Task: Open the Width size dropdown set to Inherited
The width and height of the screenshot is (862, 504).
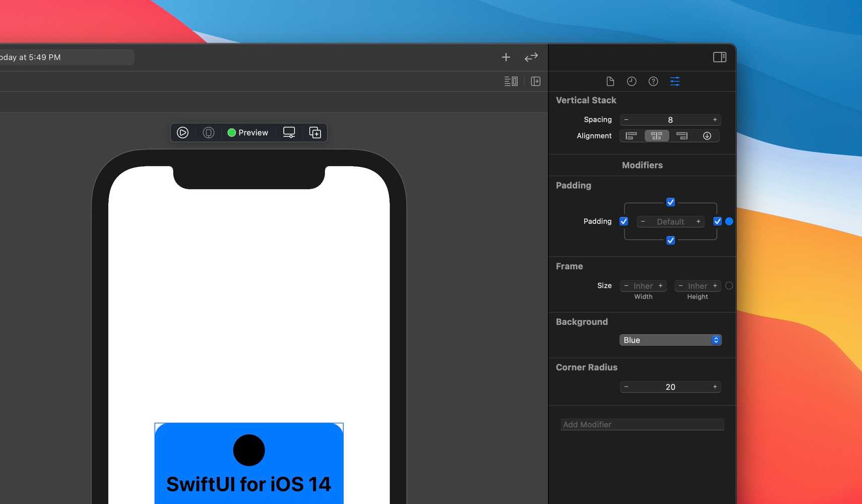Action: [643, 286]
